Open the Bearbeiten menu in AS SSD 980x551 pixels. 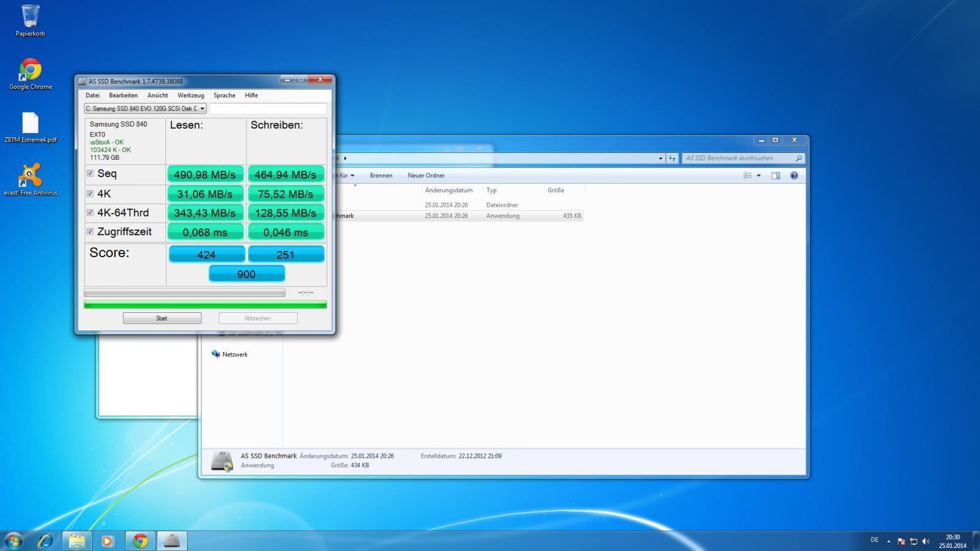(123, 96)
